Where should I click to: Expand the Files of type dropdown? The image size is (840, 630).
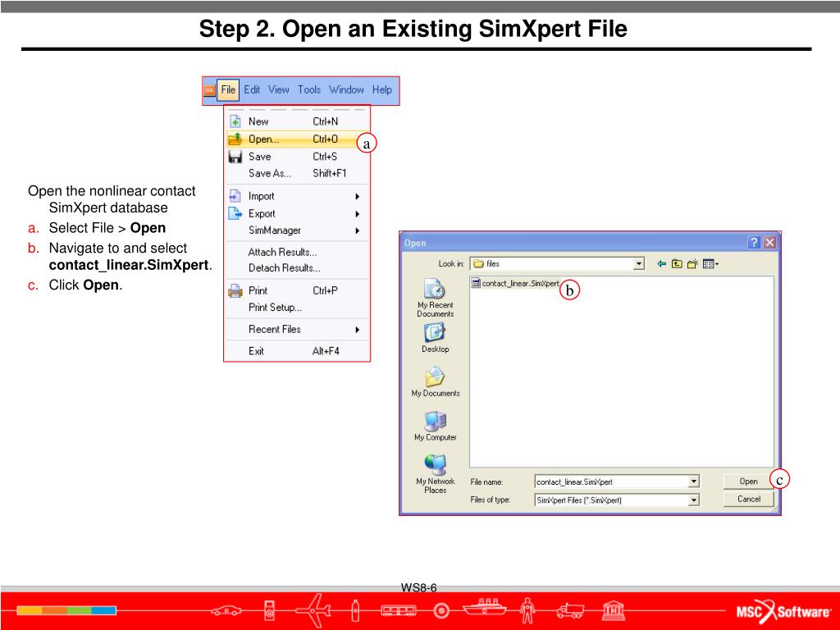tap(694, 500)
